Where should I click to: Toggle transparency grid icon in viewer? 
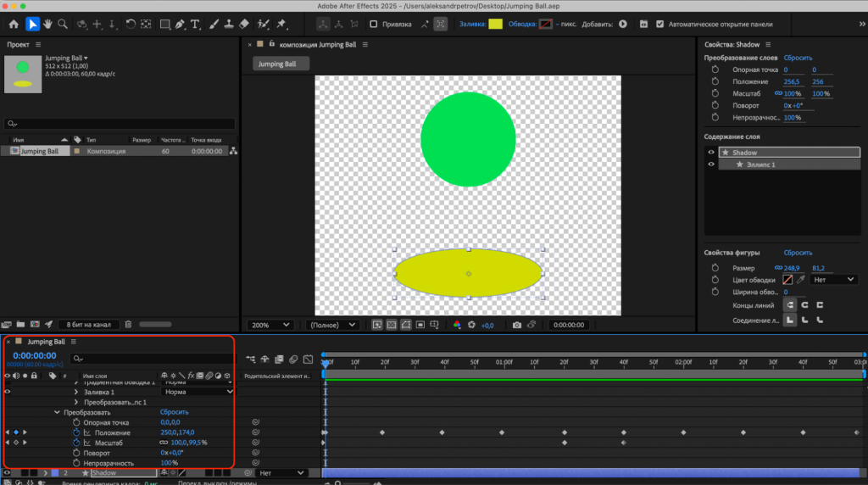tap(392, 325)
